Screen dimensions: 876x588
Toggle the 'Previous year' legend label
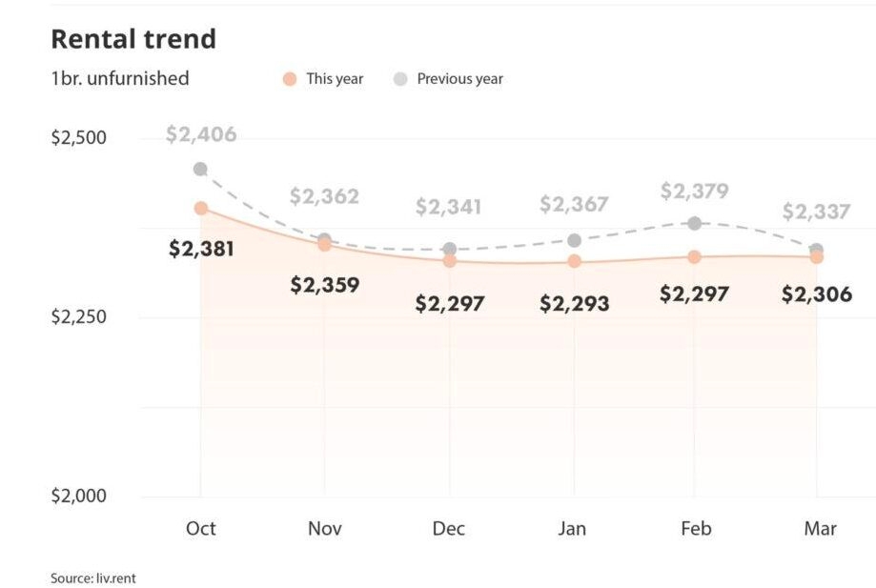[459, 79]
